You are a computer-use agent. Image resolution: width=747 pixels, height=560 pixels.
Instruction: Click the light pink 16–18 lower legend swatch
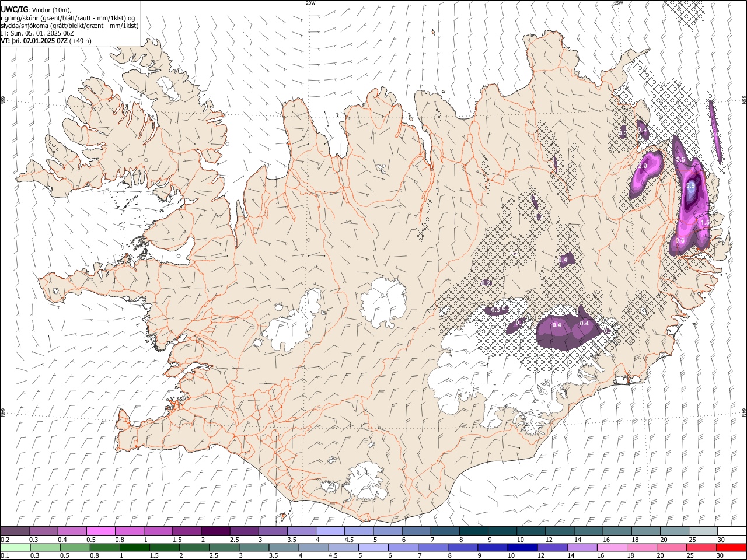point(611,547)
